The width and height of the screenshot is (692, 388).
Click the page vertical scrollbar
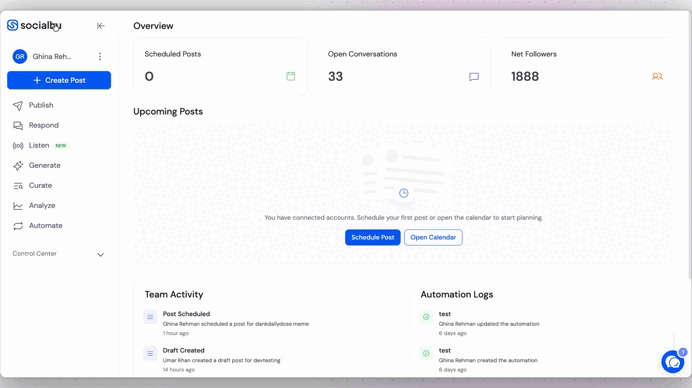[x=689, y=146]
